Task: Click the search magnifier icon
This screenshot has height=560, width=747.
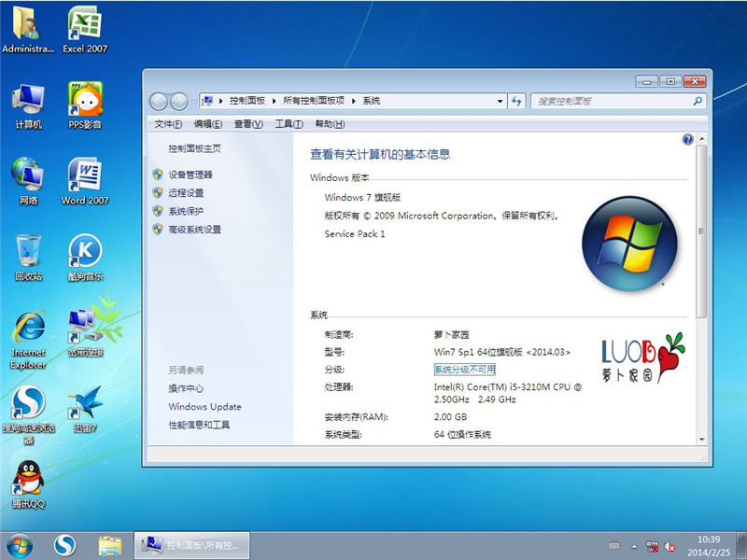Action: point(698,101)
